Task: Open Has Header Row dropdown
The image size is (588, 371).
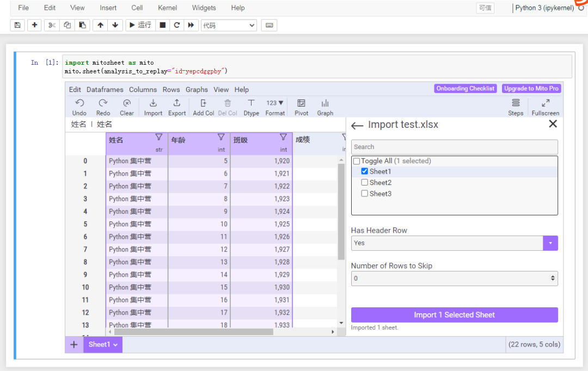Action: [x=454, y=243]
